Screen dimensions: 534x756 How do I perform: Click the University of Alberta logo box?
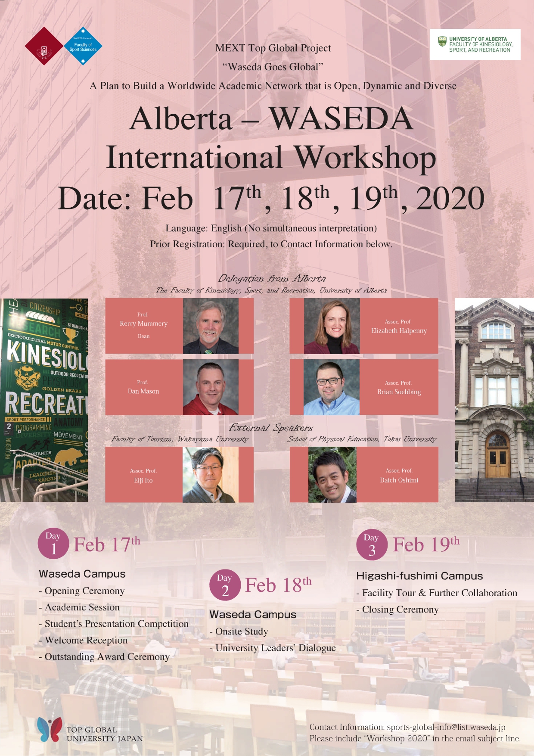click(x=475, y=44)
